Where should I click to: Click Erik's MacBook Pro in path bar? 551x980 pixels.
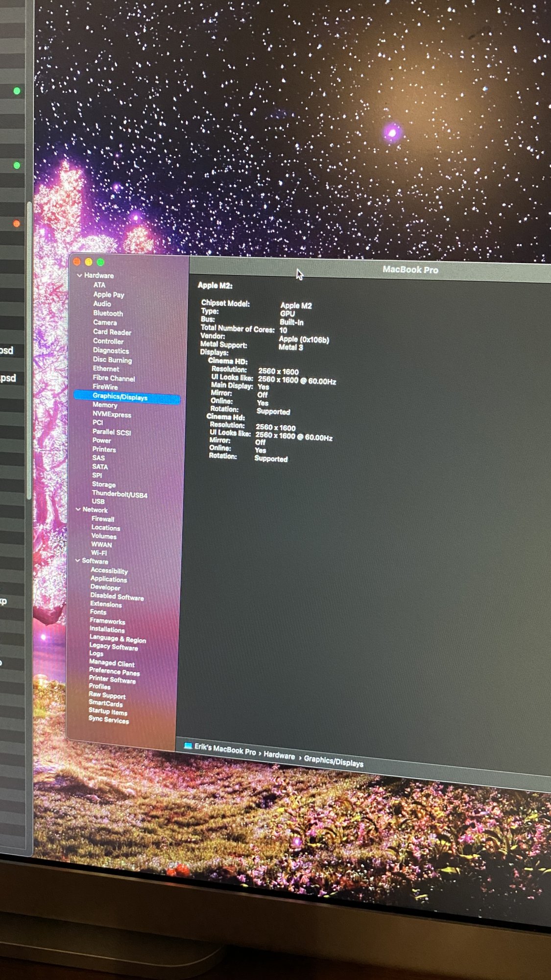(x=225, y=749)
